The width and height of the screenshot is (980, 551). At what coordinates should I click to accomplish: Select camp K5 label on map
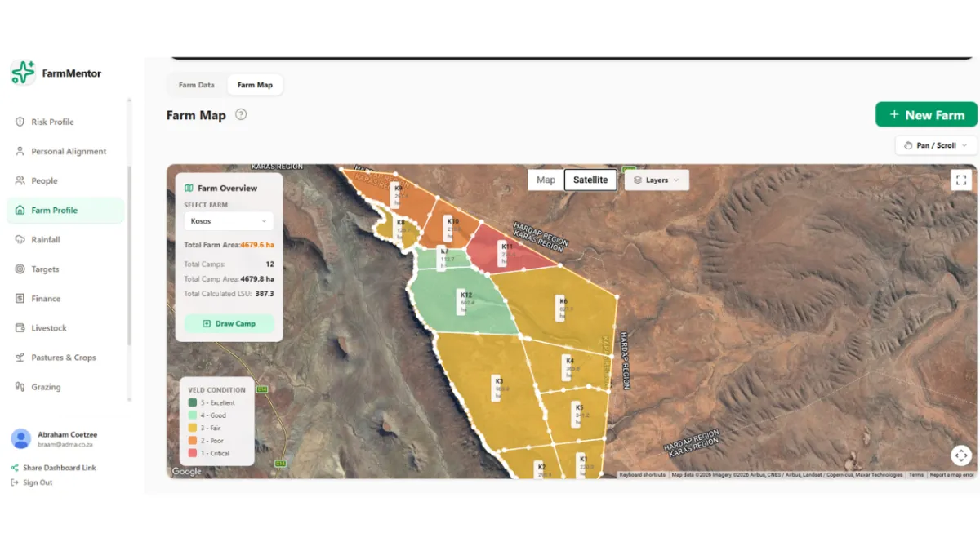coord(579,414)
